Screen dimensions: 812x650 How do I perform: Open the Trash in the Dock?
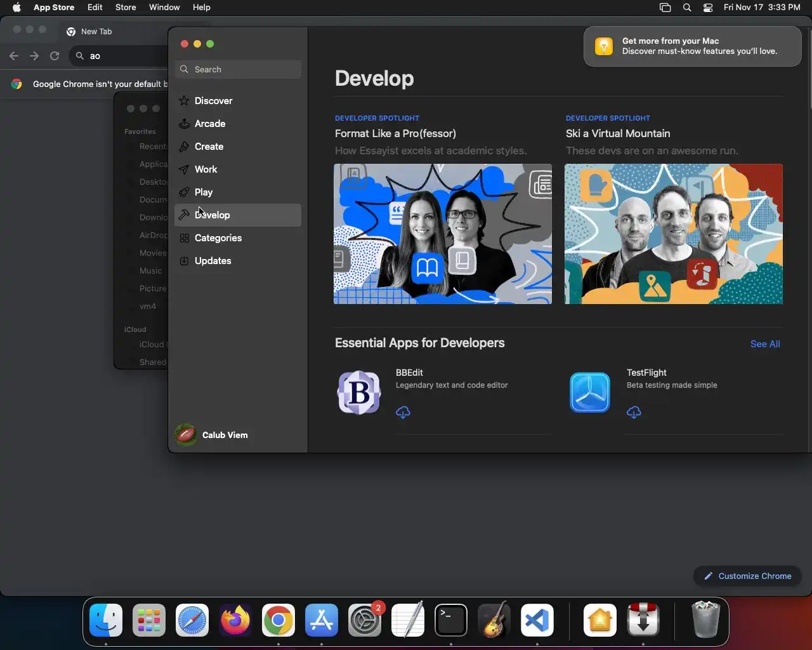(x=705, y=620)
